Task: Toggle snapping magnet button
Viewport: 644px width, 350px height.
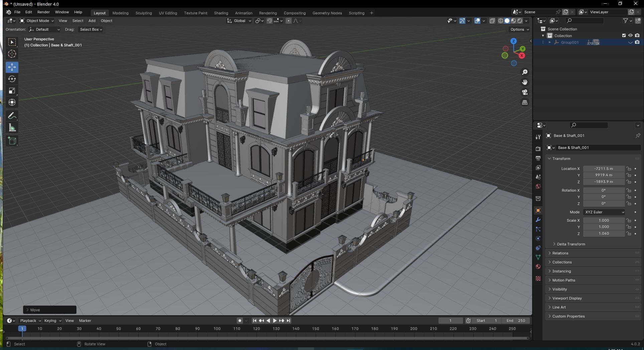Action: (269, 21)
